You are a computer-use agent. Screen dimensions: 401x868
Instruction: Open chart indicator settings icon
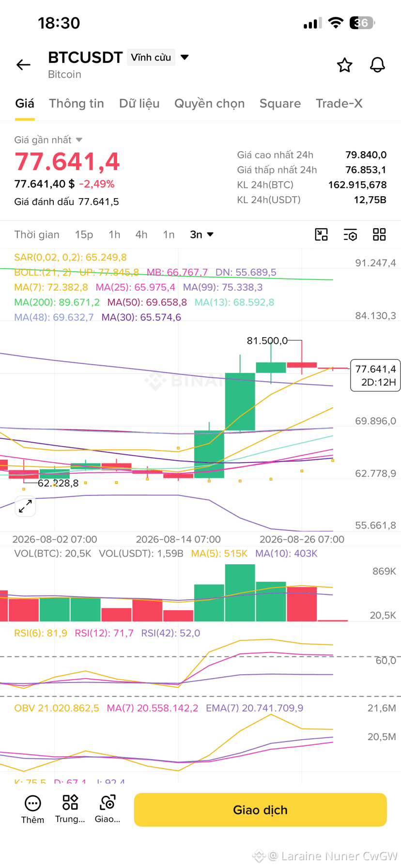pyautogui.click(x=350, y=234)
